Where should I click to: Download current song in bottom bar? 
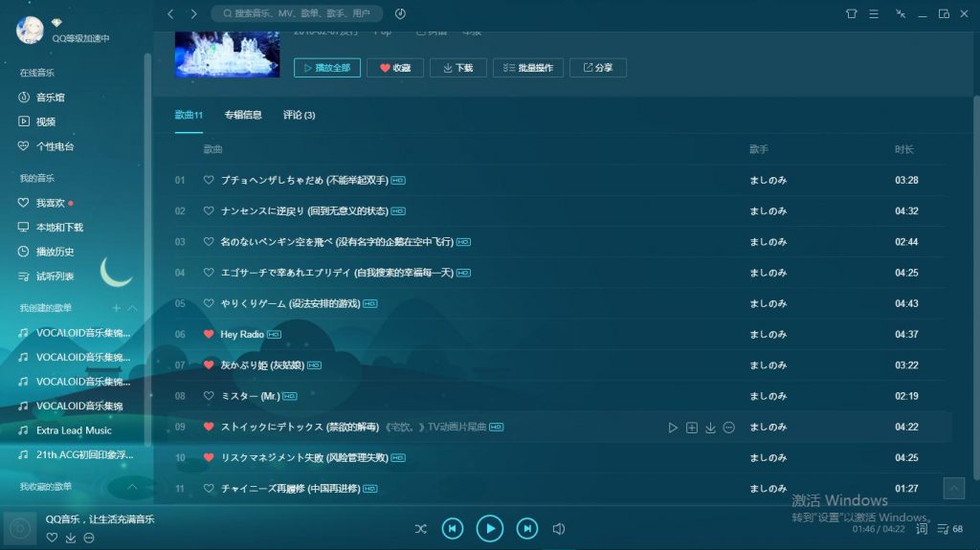pyautogui.click(x=71, y=538)
